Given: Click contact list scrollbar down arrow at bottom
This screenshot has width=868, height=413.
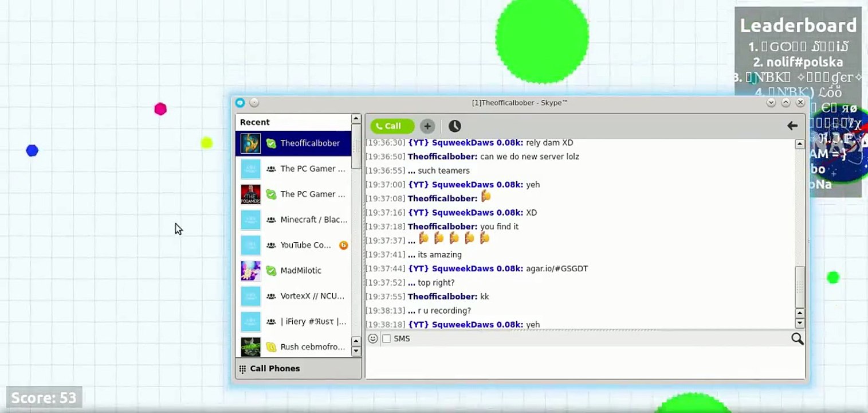Looking at the screenshot, I should pos(356,351).
